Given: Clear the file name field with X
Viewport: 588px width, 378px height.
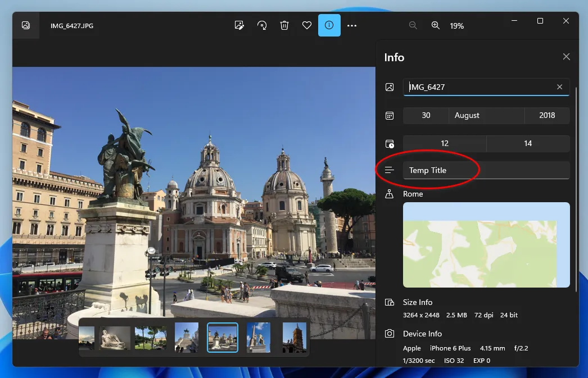Looking at the screenshot, I should click(559, 87).
